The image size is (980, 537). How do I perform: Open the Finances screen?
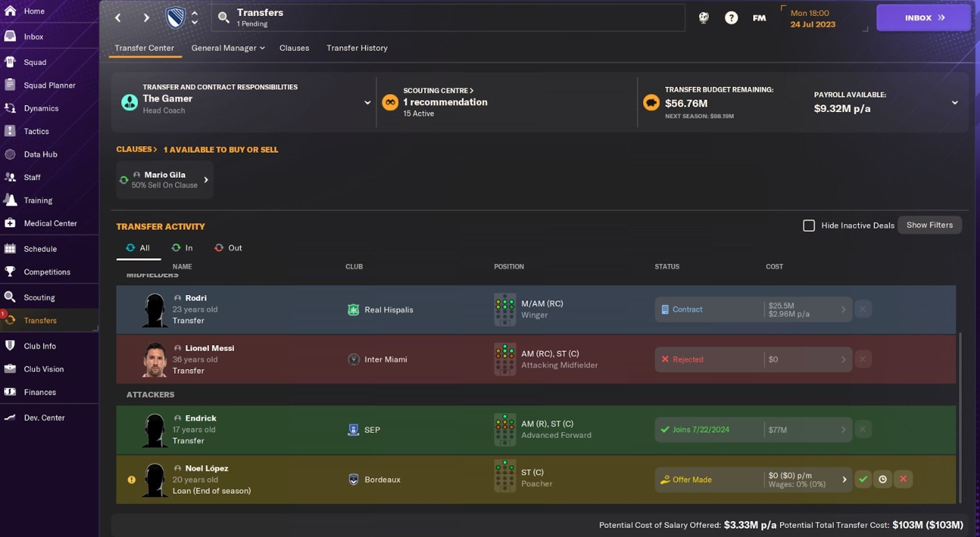click(40, 392)
